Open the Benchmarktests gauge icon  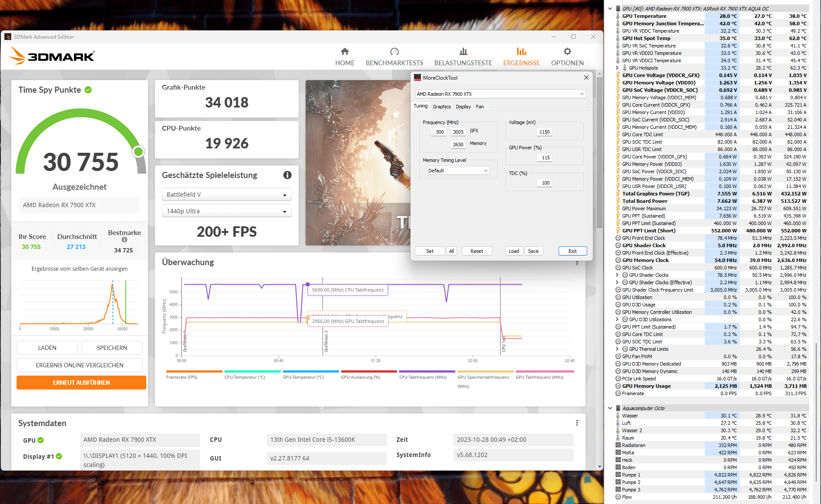[394, 51]
